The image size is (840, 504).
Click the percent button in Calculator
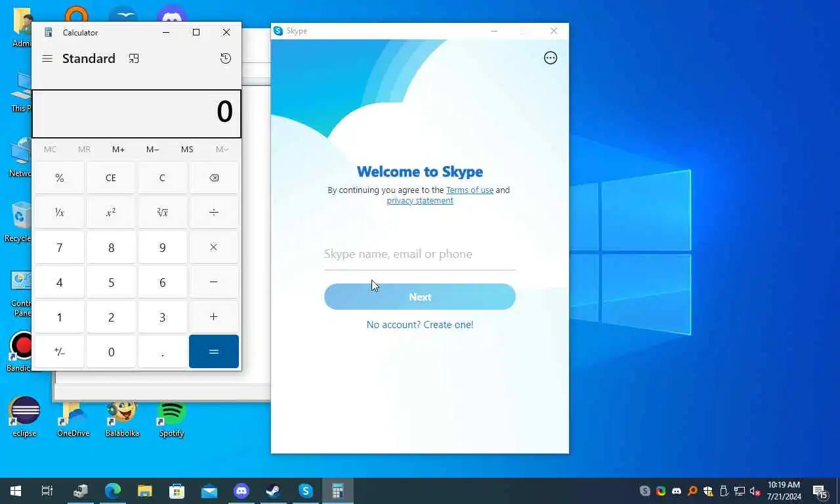[60, 178]
